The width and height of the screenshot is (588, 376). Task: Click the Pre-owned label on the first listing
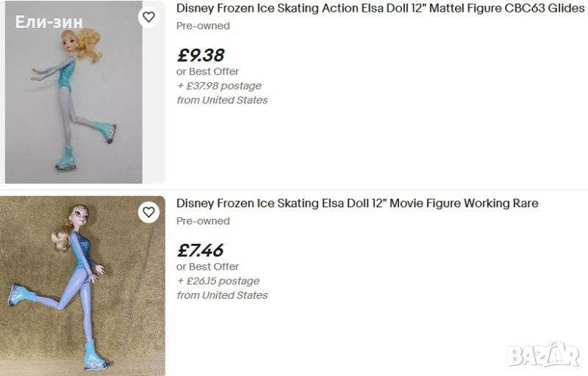point(203,26)
